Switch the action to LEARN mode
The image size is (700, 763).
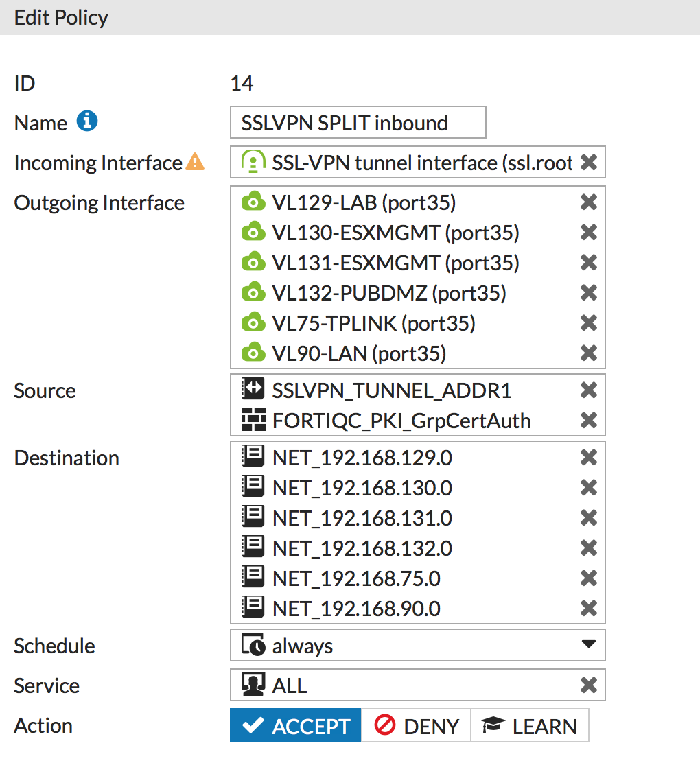click(530, 726)
